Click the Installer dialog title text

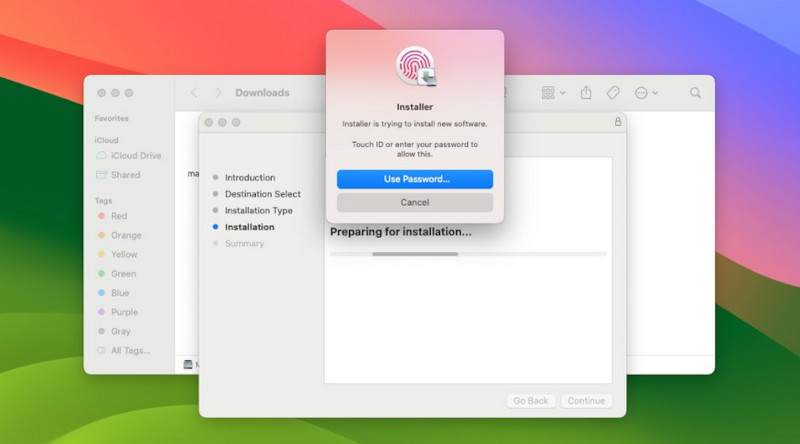point(415,107)
